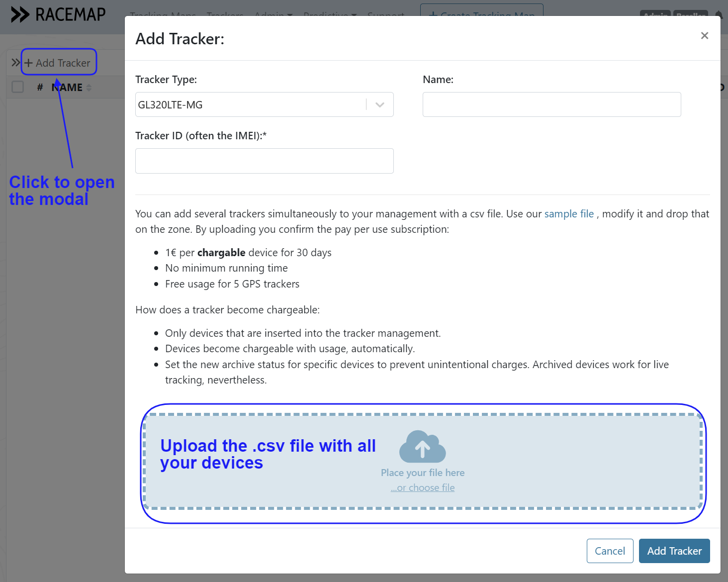
Task: Click the 'How does a tracker become chargeable:' text
Action: pyautogui.click(x=227, y=310)
